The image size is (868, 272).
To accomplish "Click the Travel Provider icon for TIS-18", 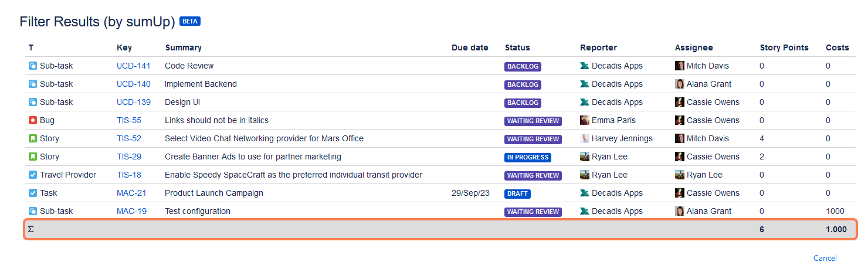I will pos(33,175).
